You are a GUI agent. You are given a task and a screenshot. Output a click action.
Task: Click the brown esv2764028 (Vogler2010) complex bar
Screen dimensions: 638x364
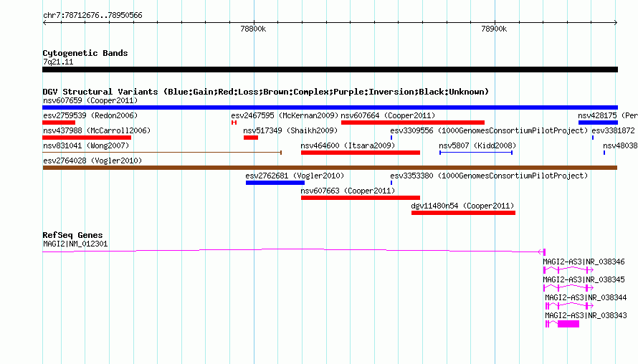[330, 168]
